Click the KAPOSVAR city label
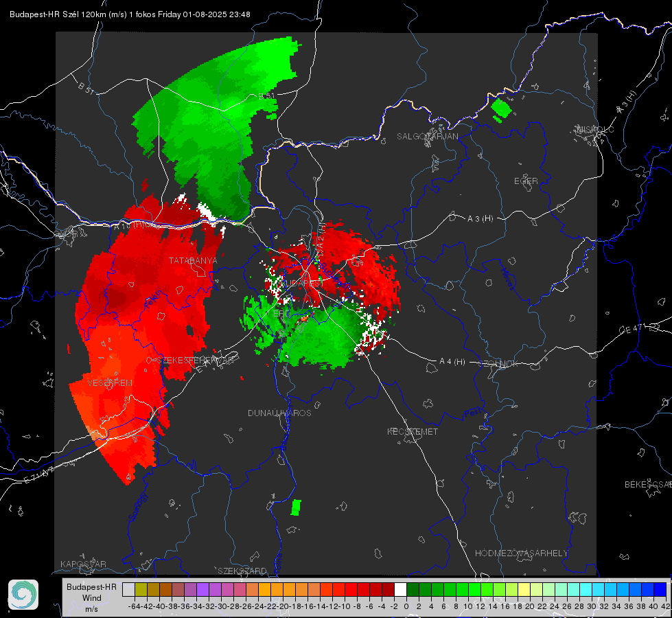 pyautogui.click(x=83, y=564)
